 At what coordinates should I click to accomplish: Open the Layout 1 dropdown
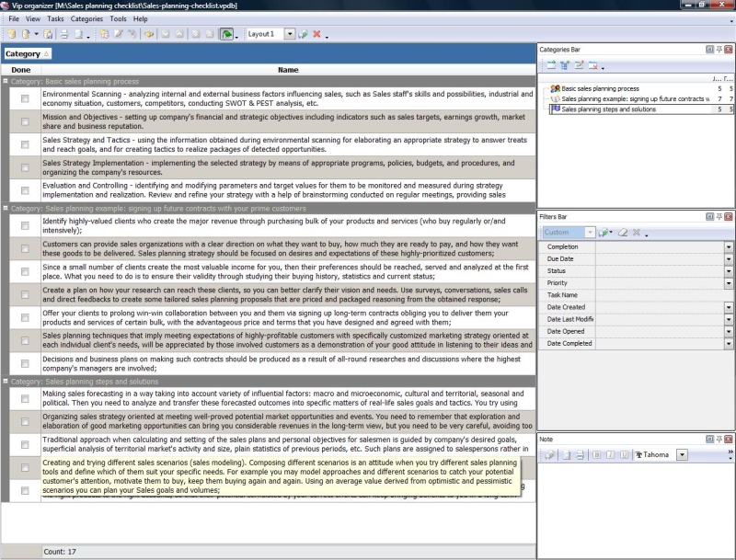tap(290, 34)
